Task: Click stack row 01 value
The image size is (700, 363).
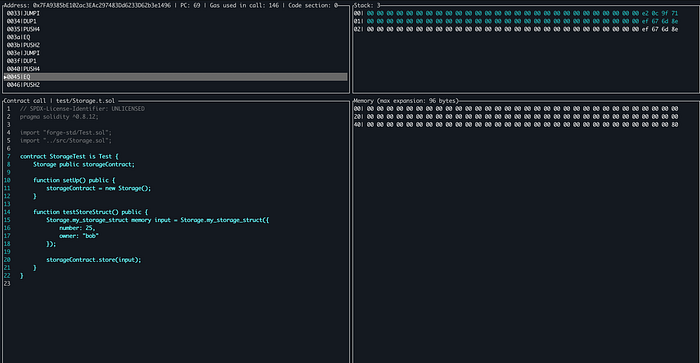Action: point(516,21)
